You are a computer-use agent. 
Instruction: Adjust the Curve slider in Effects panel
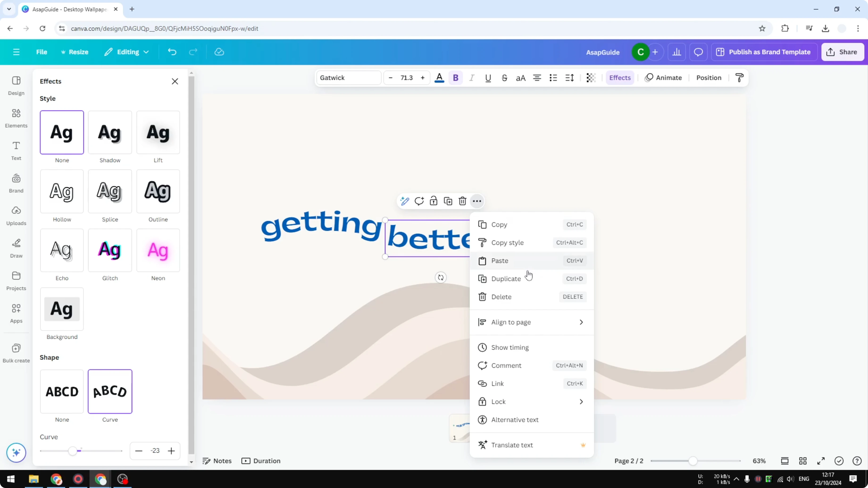pos(73,451)
